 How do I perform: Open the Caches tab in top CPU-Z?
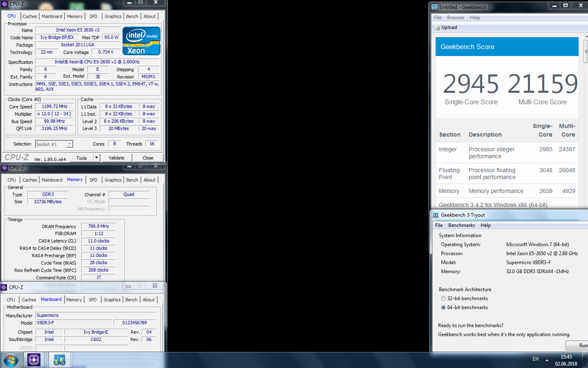29,16
